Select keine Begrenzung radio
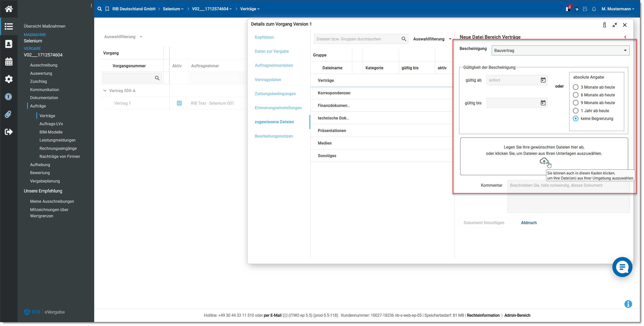 [575, 118]
